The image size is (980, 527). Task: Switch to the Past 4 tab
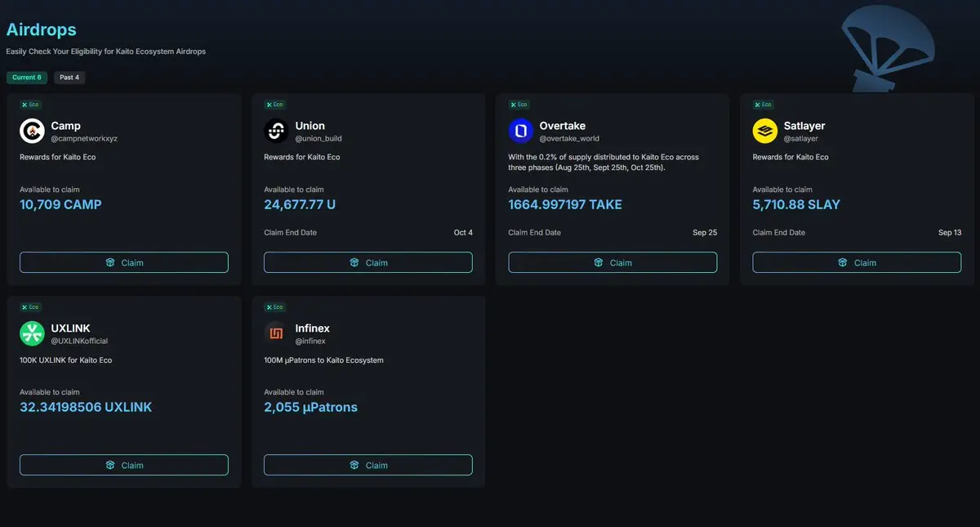pyautogui.click(x=69, y=78)
